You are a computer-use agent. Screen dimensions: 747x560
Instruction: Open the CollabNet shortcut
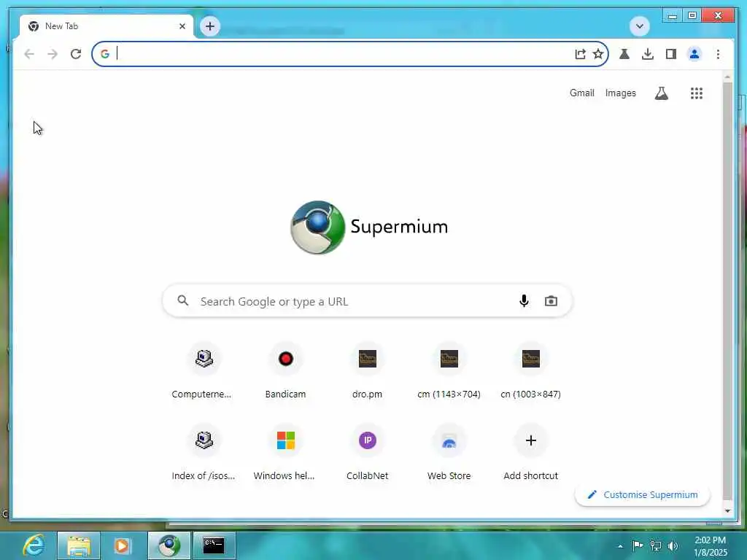coord(368,453)
